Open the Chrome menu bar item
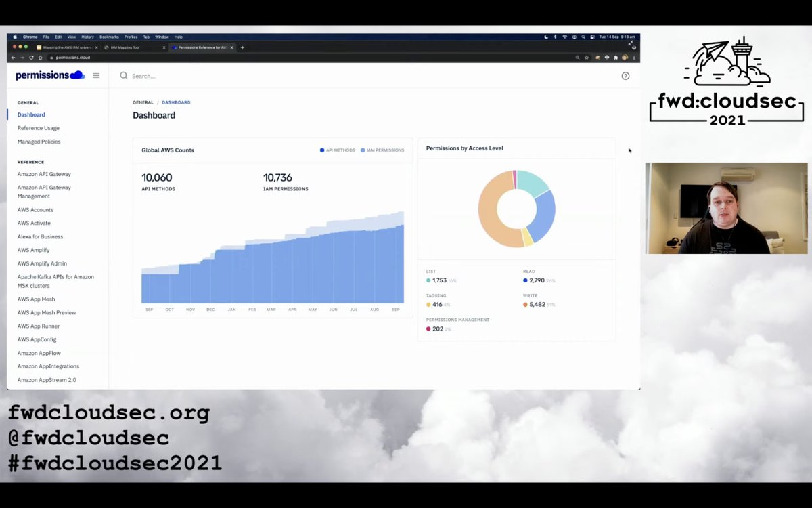The width and height of the screenshot is (812, 508). 30,37
